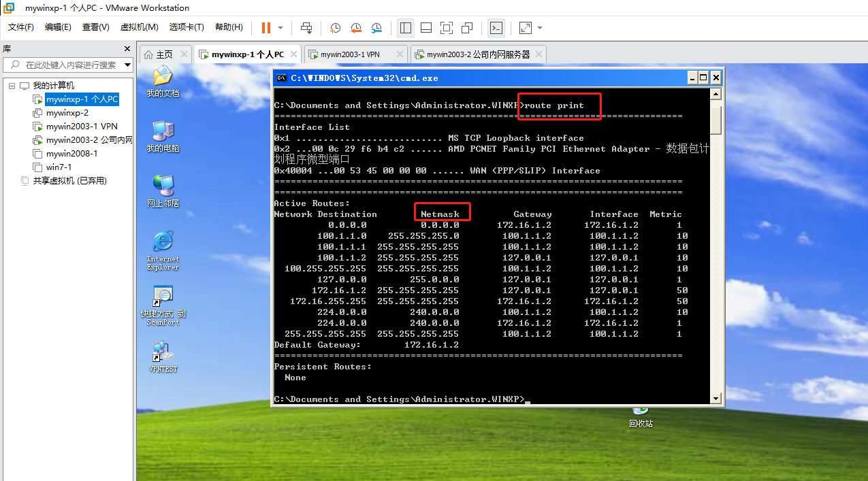
Task: Click the 回收站 recycle bin icon
Action: point(641,416)
